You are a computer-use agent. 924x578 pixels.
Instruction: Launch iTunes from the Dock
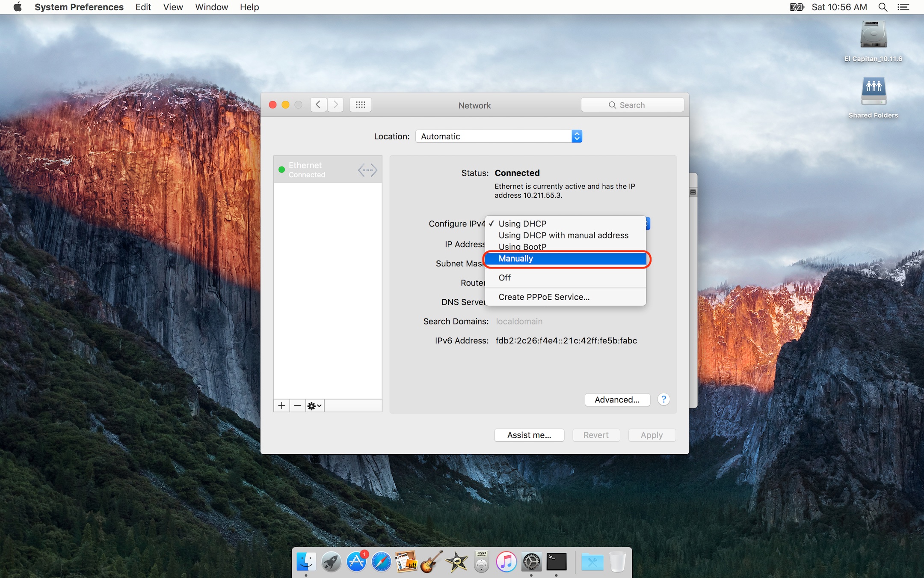[506, 562]
